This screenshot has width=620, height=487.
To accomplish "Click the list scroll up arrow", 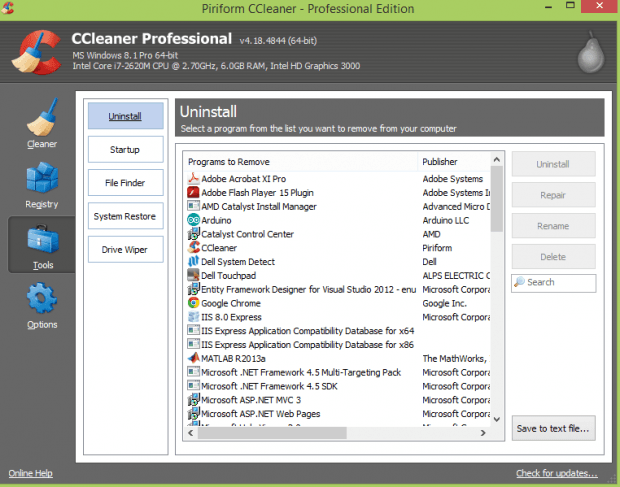I will [x=497, y=159].
